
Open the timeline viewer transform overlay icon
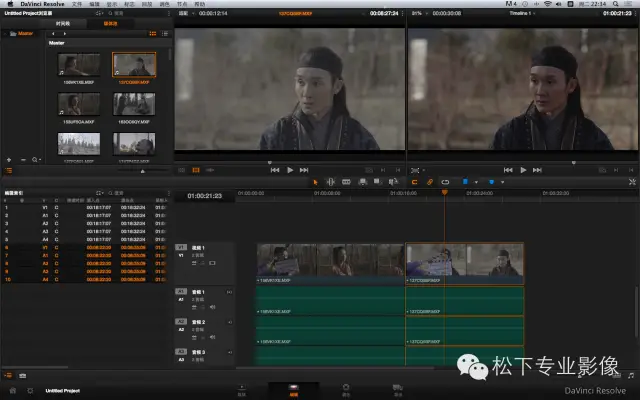[x=415, y=170]
